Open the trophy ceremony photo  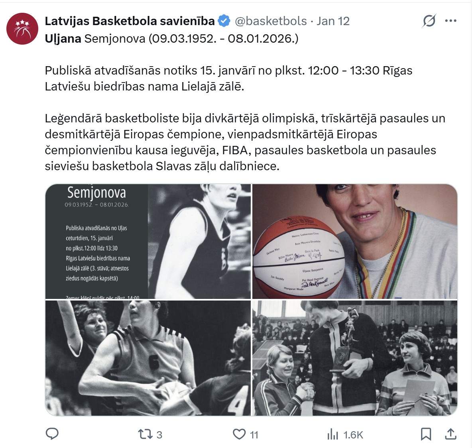[x=355, y=358]
